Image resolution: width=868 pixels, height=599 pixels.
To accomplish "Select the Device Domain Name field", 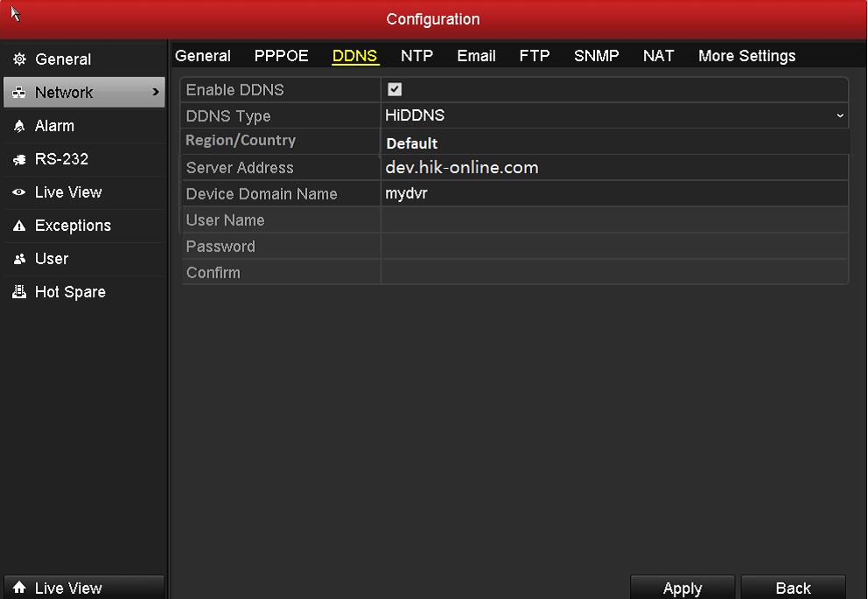I will point(614,194).
